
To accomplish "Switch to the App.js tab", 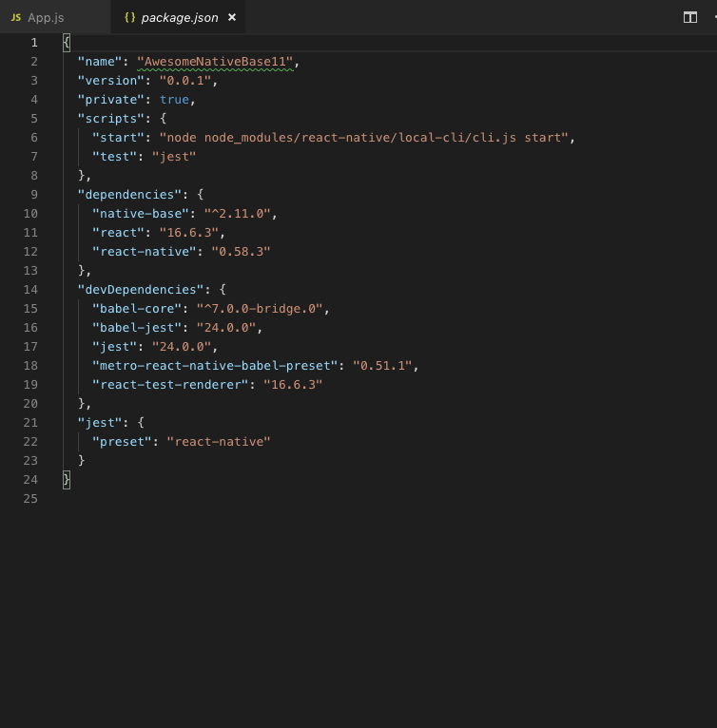I will [55, 18].
